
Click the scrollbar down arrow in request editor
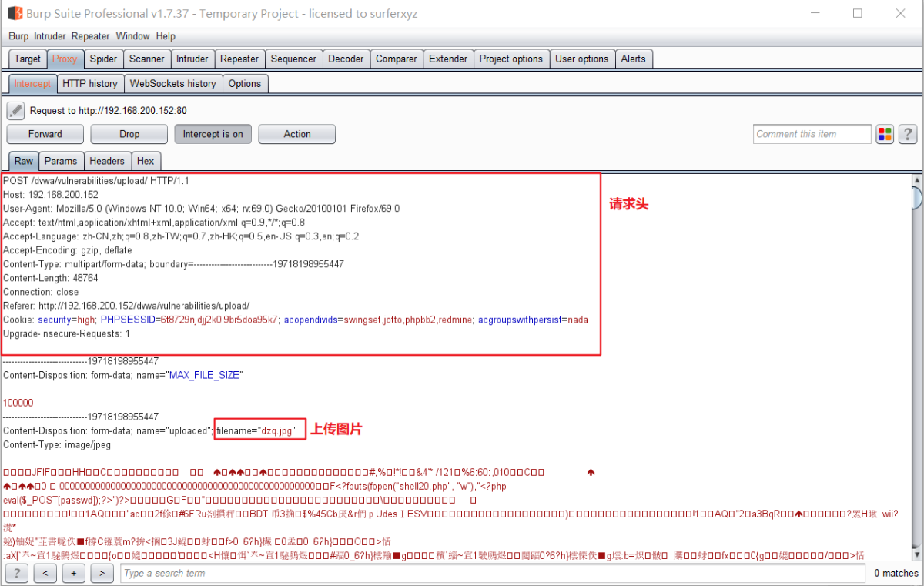point(916,554)
